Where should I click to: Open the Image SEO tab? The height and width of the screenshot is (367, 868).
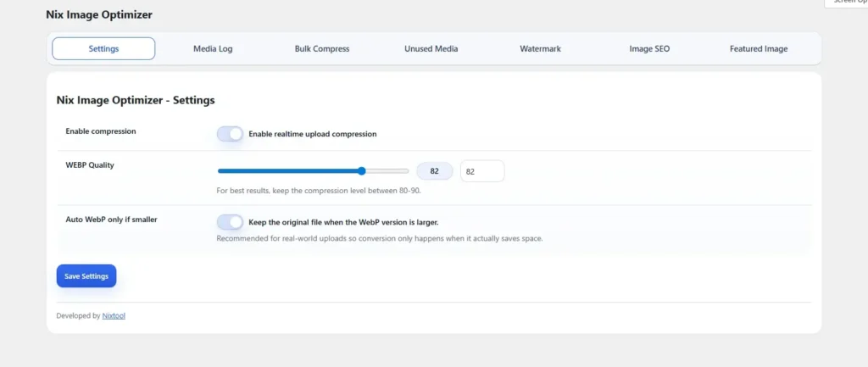tap(649, 48)
